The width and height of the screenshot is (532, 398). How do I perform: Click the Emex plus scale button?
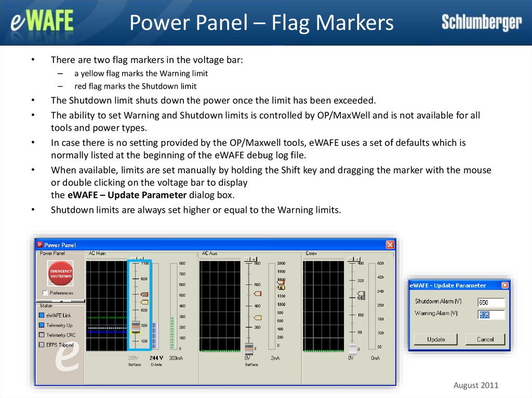point(356,259)
